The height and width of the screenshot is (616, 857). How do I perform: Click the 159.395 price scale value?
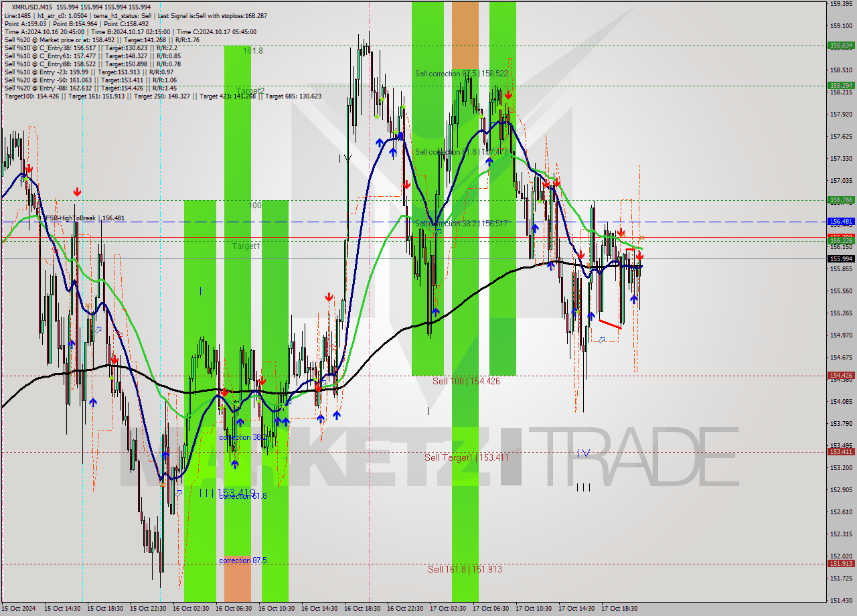click(x=841, y=4)
